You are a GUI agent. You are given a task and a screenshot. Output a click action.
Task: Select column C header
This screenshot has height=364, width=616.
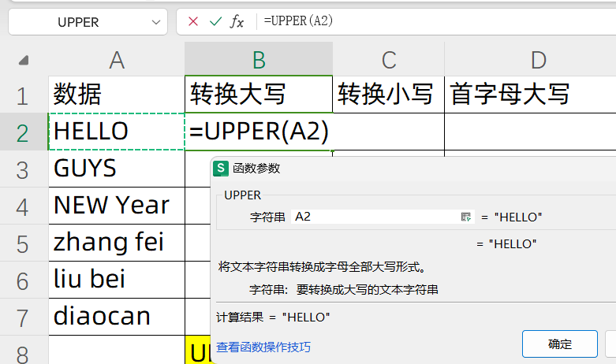pyautogui.click(x=389, y=60)
